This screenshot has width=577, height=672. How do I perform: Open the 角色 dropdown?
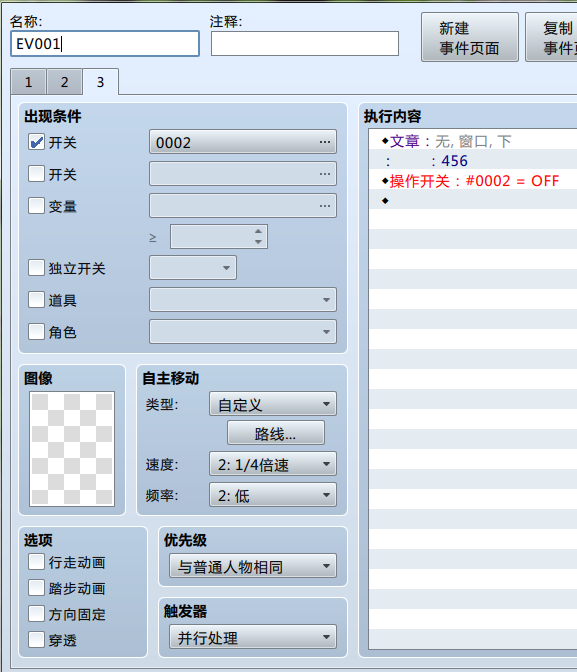[243, 331]
